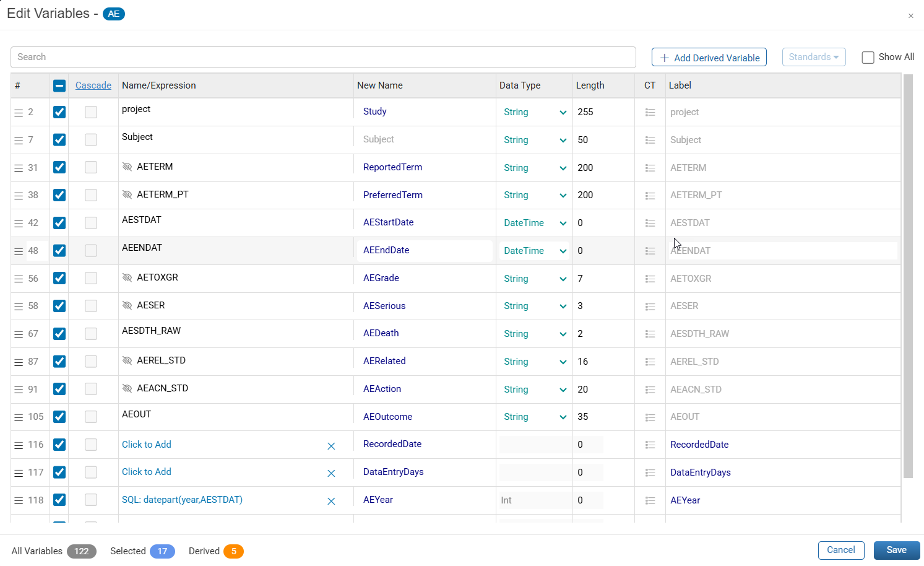Click in the Search field
The width and height of the screenshot is (924, 566).
click(323, 57)
